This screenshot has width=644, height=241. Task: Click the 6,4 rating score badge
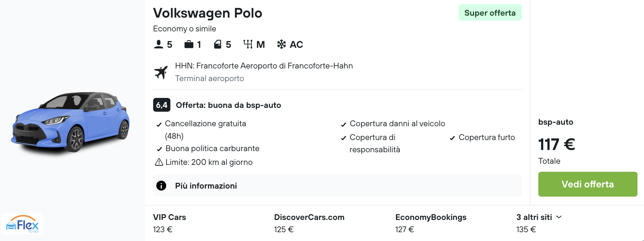coord(162,105)
